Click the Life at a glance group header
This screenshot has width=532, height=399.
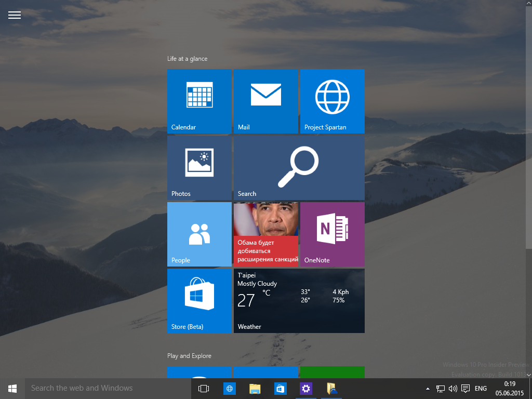click(187, 59)
